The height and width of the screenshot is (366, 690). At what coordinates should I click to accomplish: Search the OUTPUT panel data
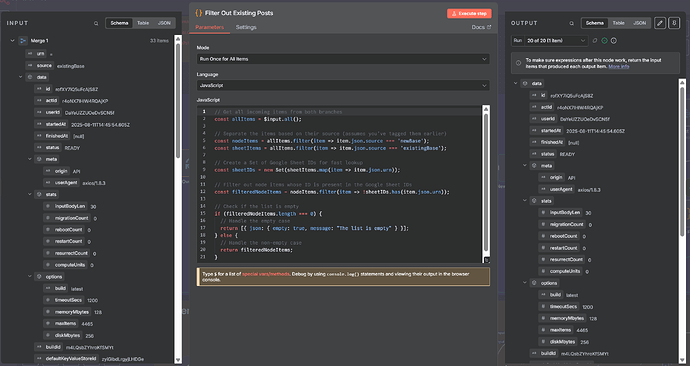coord(572,23)
